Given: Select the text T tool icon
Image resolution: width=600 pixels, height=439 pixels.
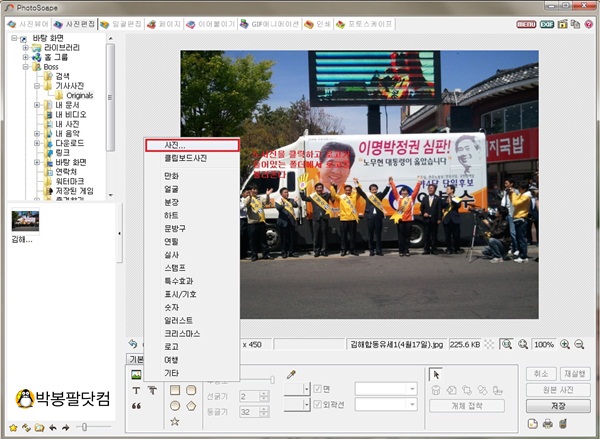Looking at the screenshot, I should (x=135, y=389).
